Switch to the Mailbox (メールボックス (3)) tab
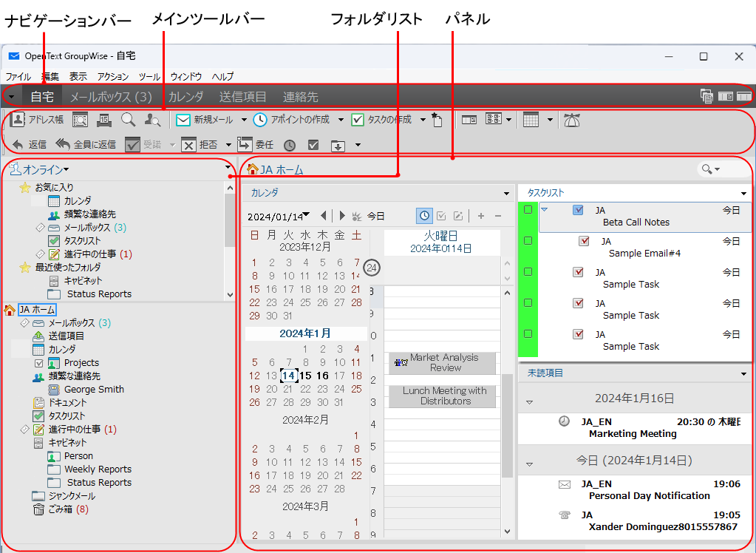Viewport: 756px width, 553px height. [111, 97]
